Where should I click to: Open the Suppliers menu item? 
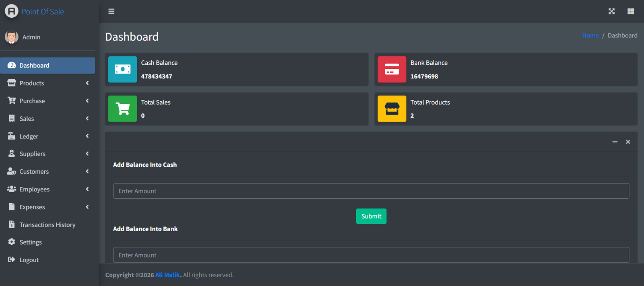(x=47, y=154)
